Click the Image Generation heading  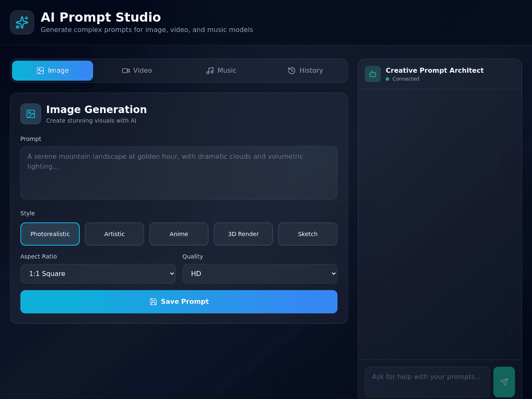96,109
